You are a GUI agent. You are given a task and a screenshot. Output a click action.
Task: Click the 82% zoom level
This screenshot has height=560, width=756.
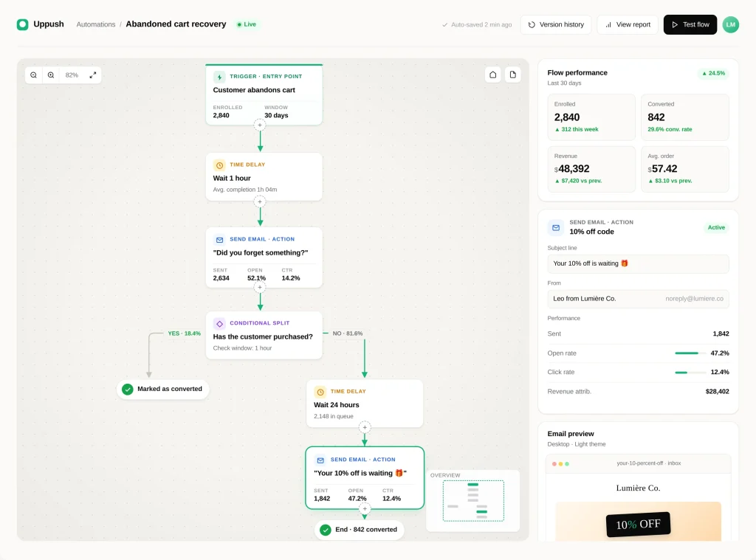[x=72, y=75]
